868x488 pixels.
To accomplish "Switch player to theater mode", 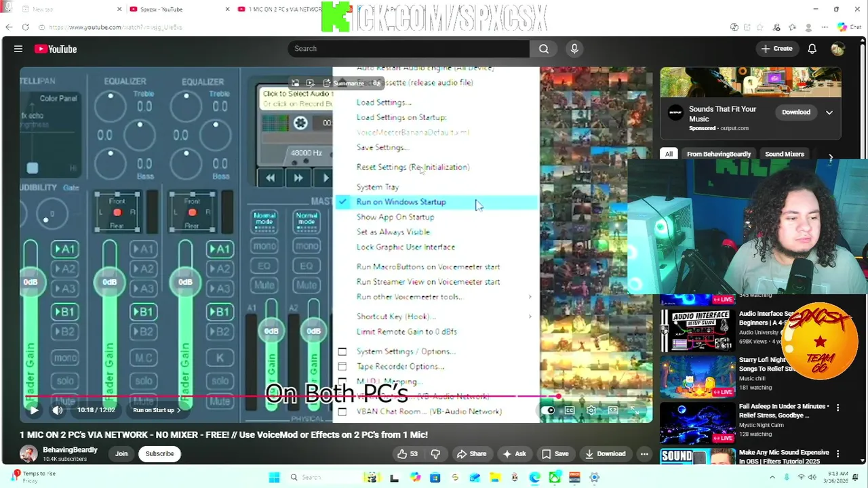I will click(613, 410).
